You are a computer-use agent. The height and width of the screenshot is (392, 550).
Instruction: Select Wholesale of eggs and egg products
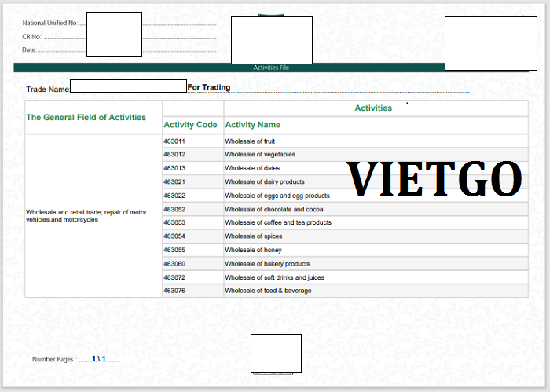[x=277, y=196]
